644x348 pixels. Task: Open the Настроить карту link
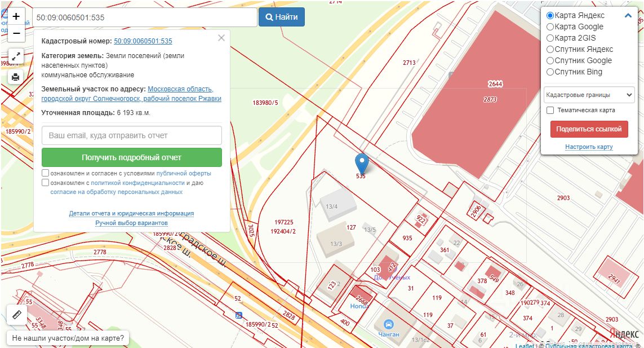589,147
